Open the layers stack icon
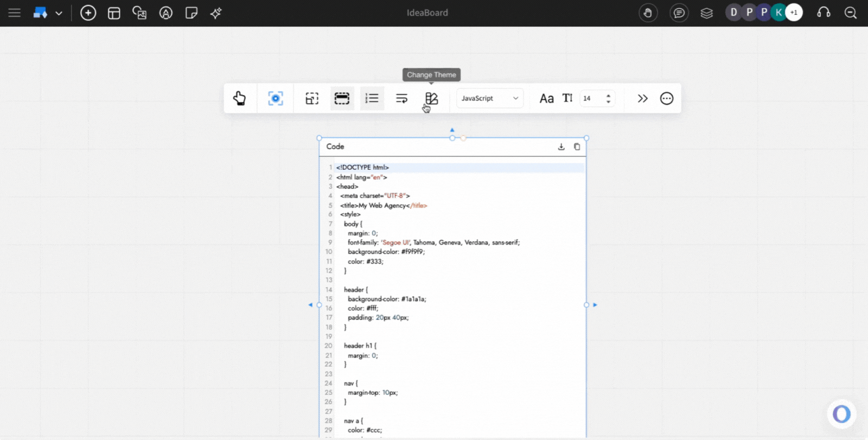 (706, 13)
